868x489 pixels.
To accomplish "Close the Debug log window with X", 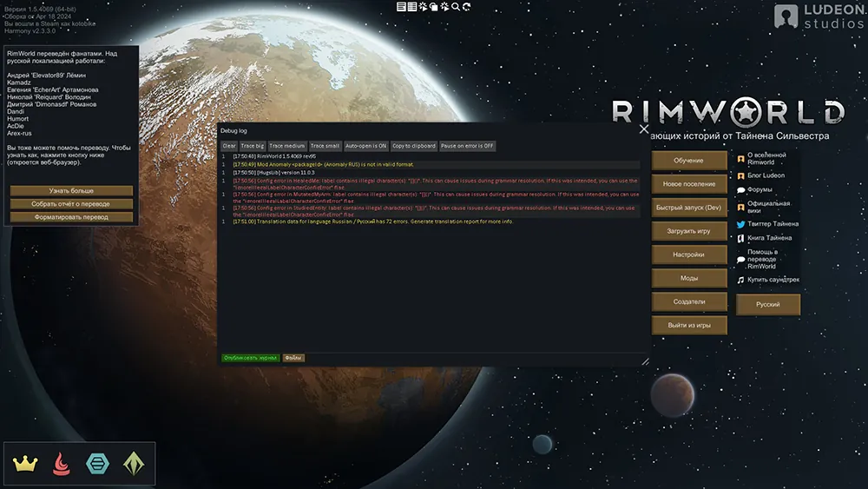I will pyautogui.click(x=644, y=129).
